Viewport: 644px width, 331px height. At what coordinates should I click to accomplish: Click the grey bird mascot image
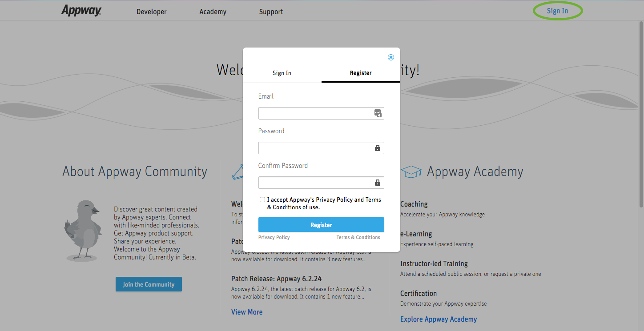[83, 230]
